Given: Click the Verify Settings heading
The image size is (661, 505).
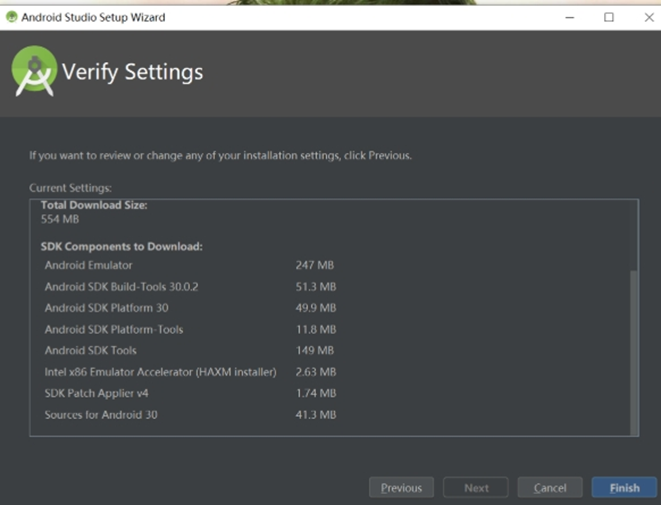Looking at the screenshot, I should 132,72.
